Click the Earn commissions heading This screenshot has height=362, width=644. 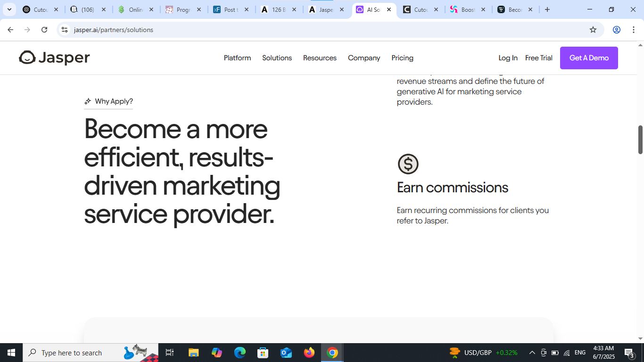pos(452,188)
